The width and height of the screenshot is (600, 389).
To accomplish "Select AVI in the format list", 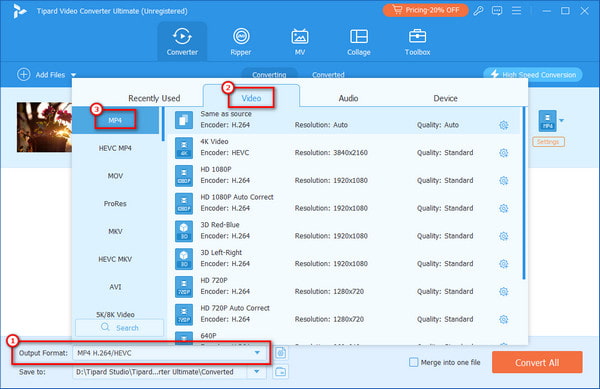I will click(115, 287).
